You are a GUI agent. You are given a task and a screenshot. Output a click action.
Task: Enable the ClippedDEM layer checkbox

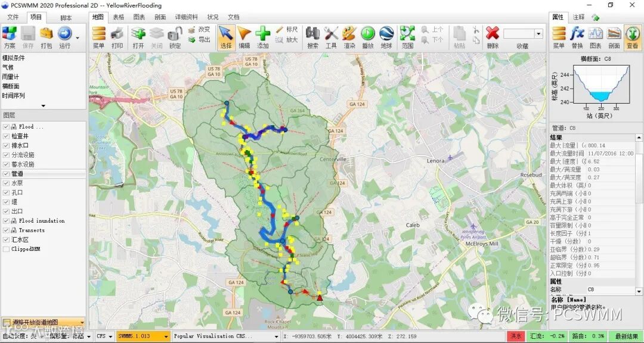click(x=6, y=249)
